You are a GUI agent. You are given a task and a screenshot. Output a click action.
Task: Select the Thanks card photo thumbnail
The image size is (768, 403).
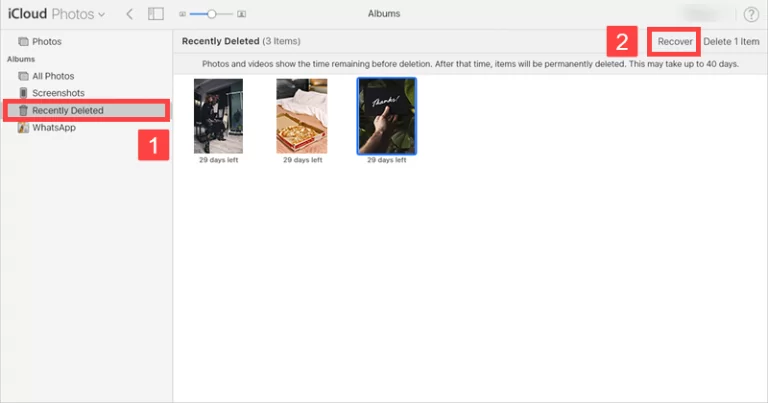click(x=386, y=116)
